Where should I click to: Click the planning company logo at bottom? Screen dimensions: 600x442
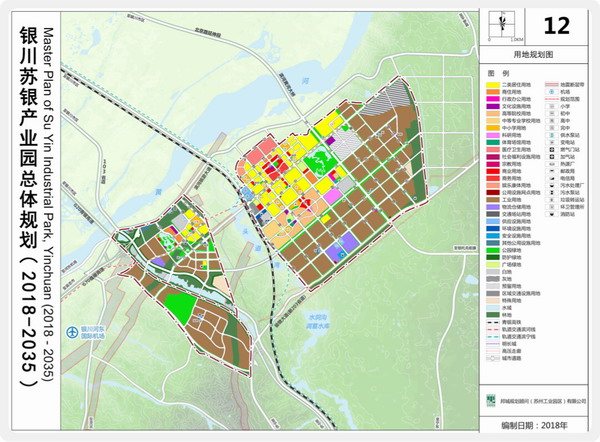(491, 398)
